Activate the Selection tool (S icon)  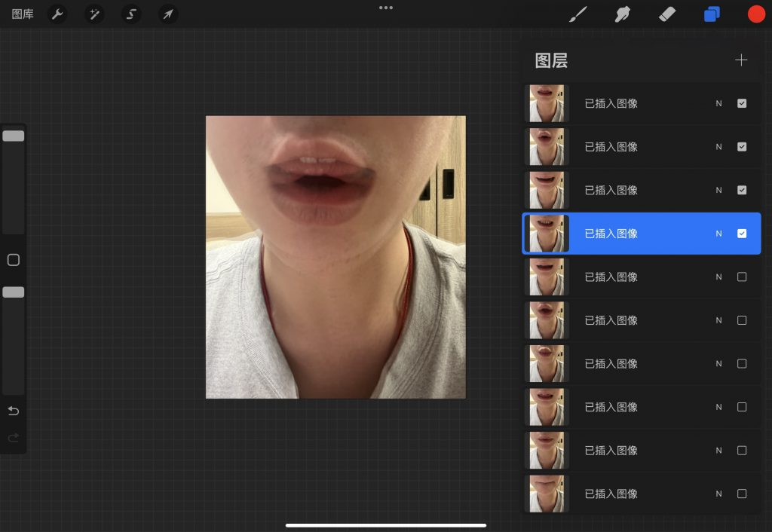pyautogui.click(x=131, y=14)
